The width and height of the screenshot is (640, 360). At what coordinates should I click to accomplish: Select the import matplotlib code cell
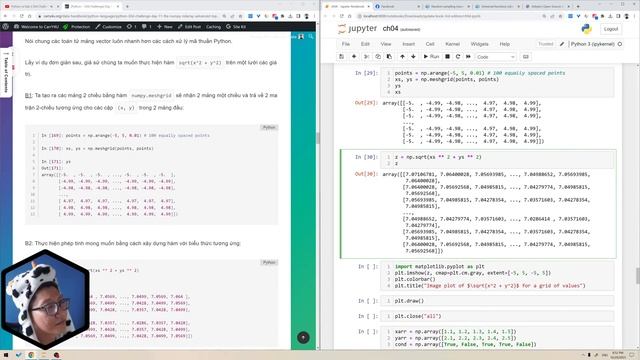(497, 276)
